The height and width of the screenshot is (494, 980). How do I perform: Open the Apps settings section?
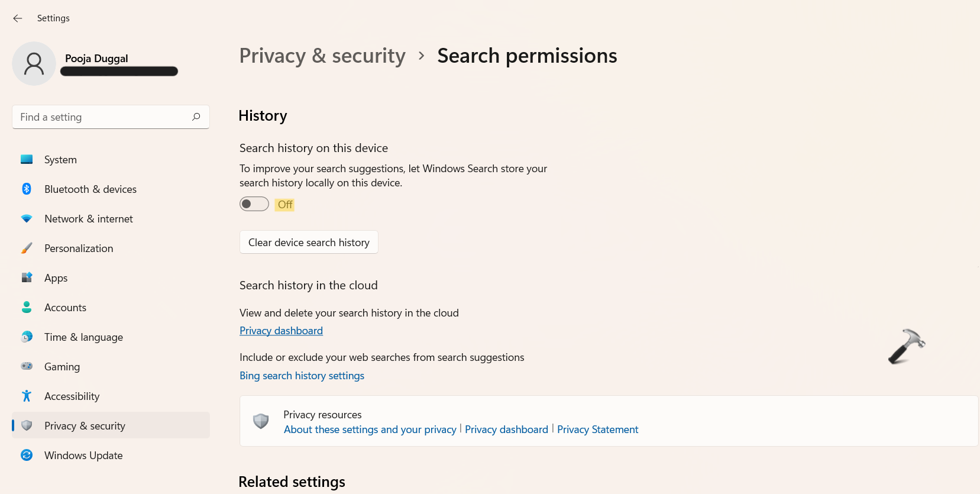pyautogui.click(x=56, y=278)
